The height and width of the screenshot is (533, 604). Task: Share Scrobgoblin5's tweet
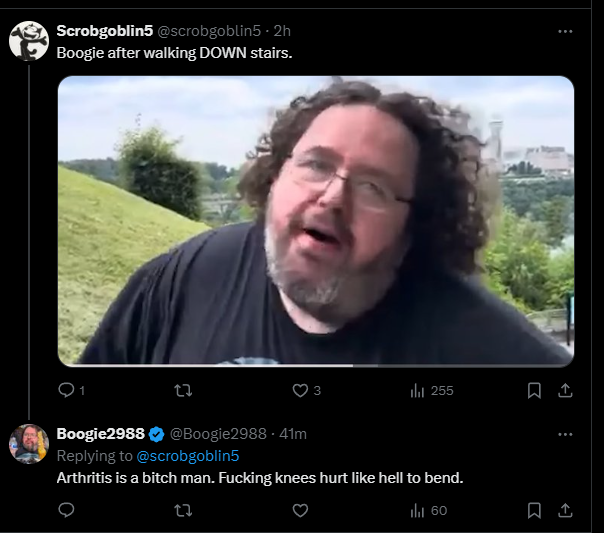coord(565,390)
